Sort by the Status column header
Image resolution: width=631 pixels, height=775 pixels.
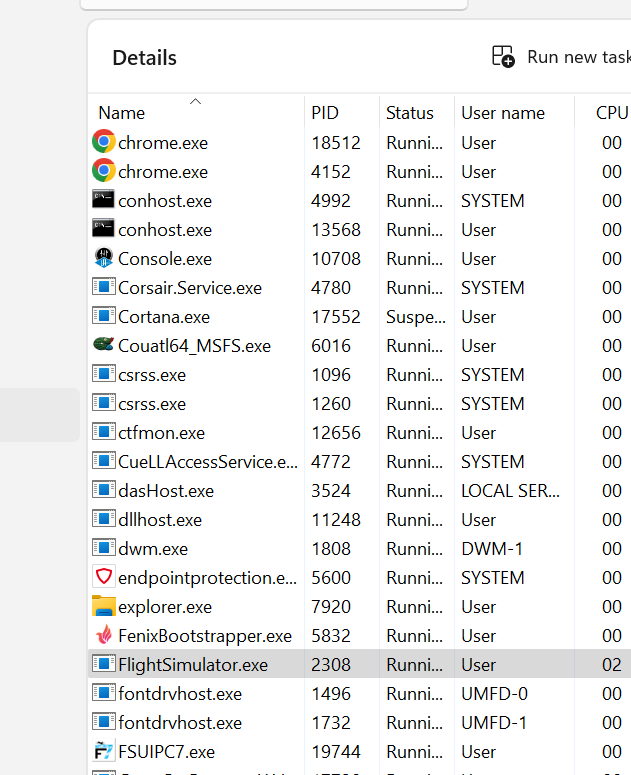point(410,113)
